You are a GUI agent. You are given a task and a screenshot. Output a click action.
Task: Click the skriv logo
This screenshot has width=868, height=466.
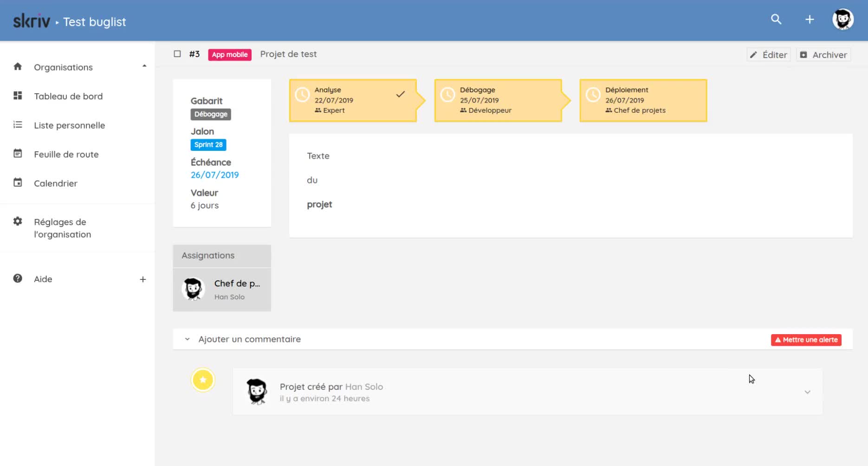tap(32, 21)
